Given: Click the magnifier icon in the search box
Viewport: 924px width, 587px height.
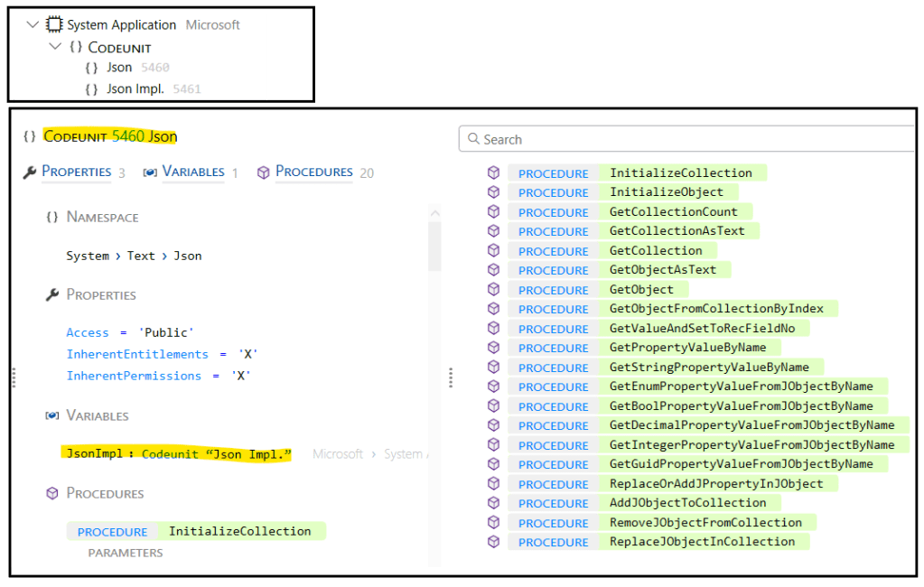Looking at the screenshot, I should pos(472,139).
